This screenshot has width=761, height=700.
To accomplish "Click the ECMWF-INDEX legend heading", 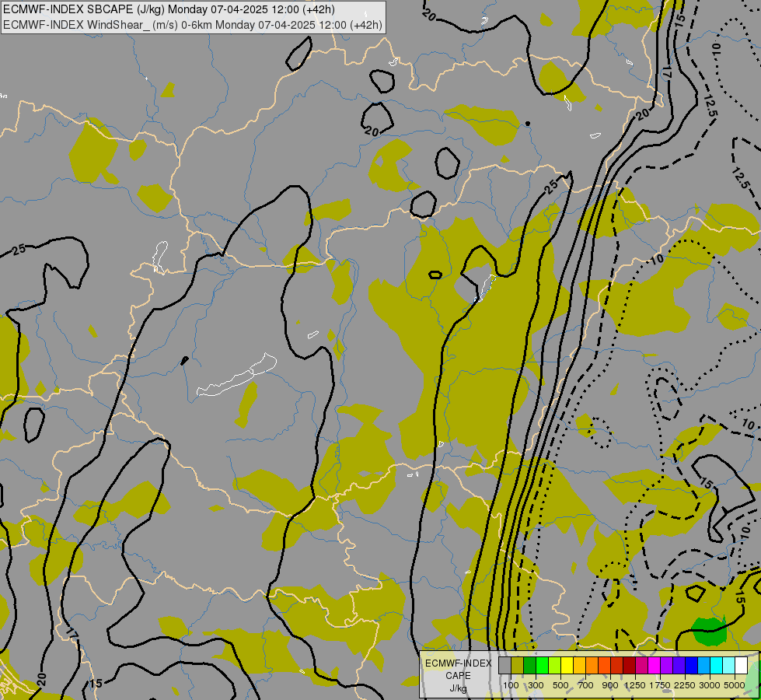I will tap(459, 663).
